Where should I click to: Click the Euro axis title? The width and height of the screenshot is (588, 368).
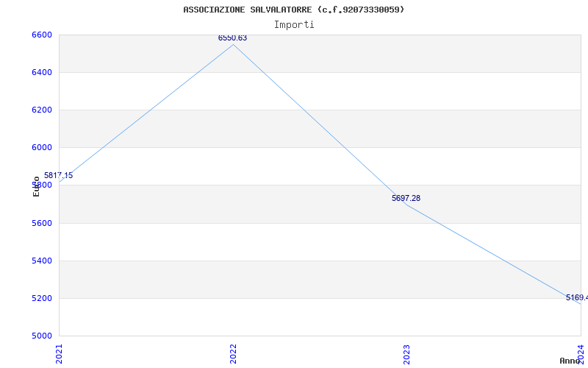pos(36,187)
